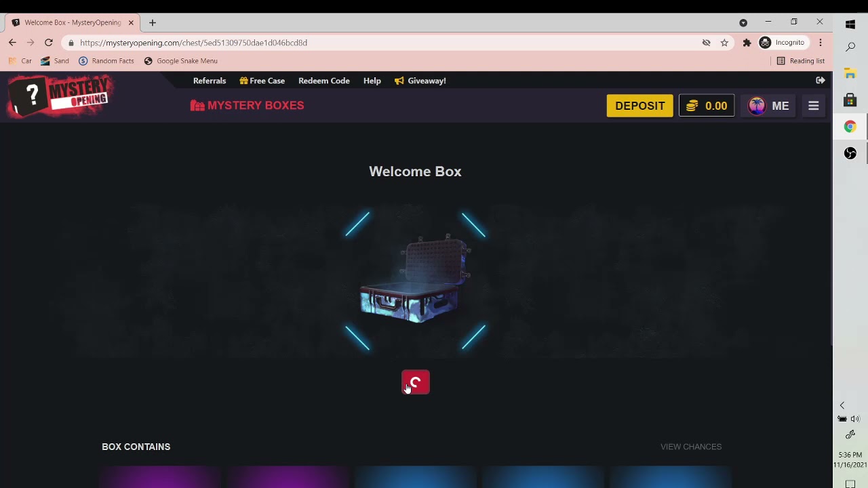Open the hamburger menu icon

(814, 106)
